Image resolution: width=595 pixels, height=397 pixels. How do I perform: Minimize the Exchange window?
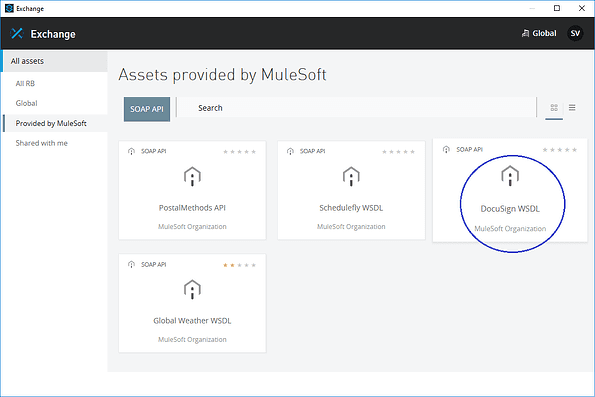click(532, 8)
